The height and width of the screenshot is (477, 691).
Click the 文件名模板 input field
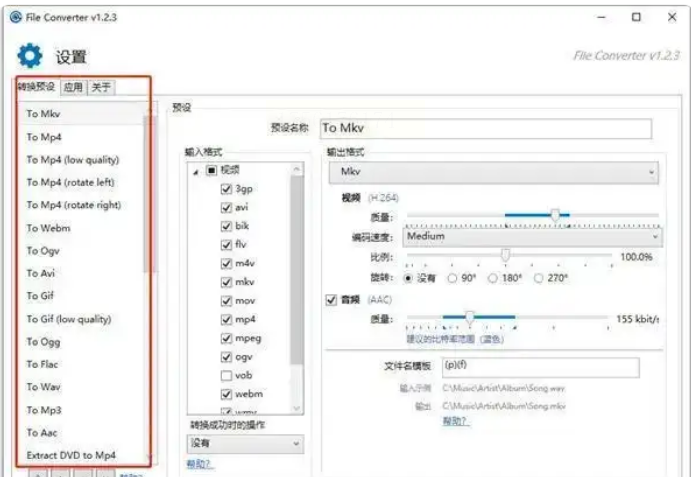[541, 368]
